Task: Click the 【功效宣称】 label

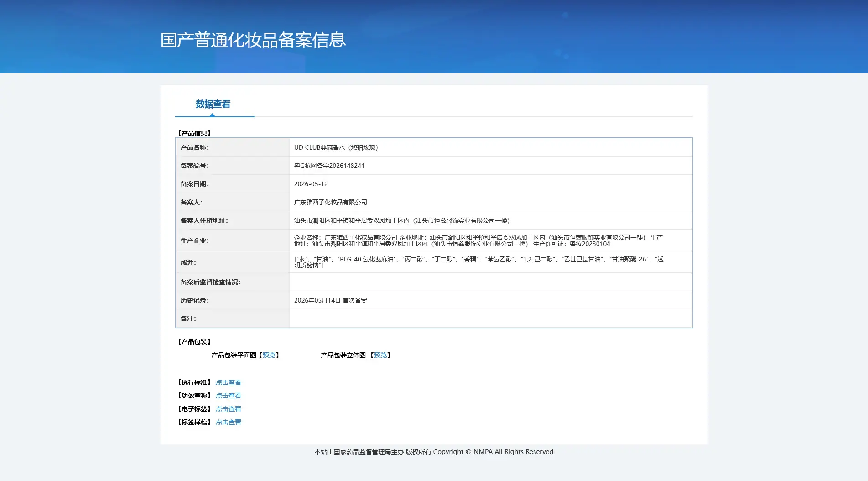Action: (194, 396)
